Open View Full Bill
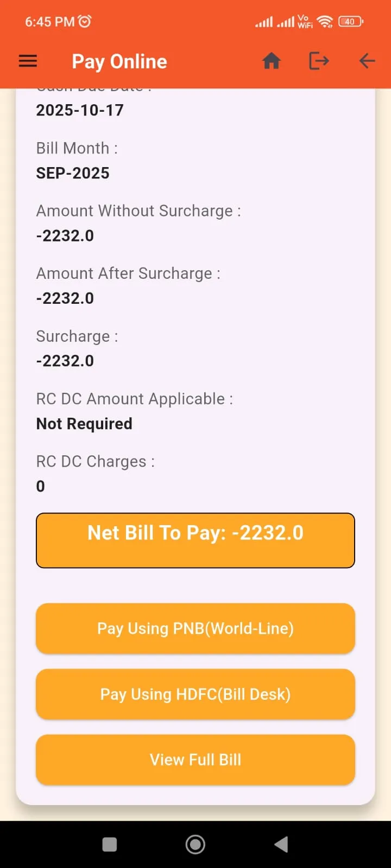391x868 pixels. (195, 759)
